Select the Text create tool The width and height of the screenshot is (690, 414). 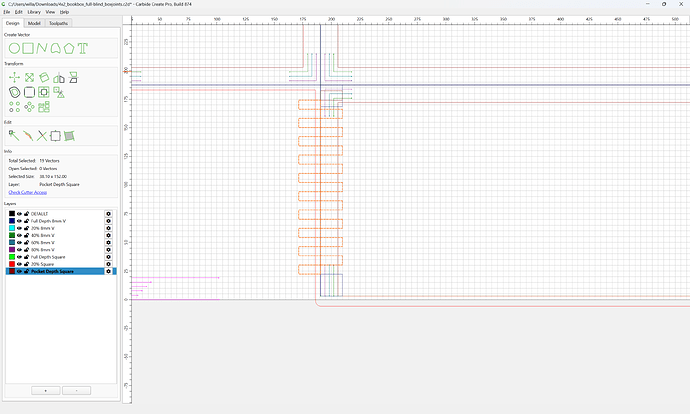tap(83, 48)
